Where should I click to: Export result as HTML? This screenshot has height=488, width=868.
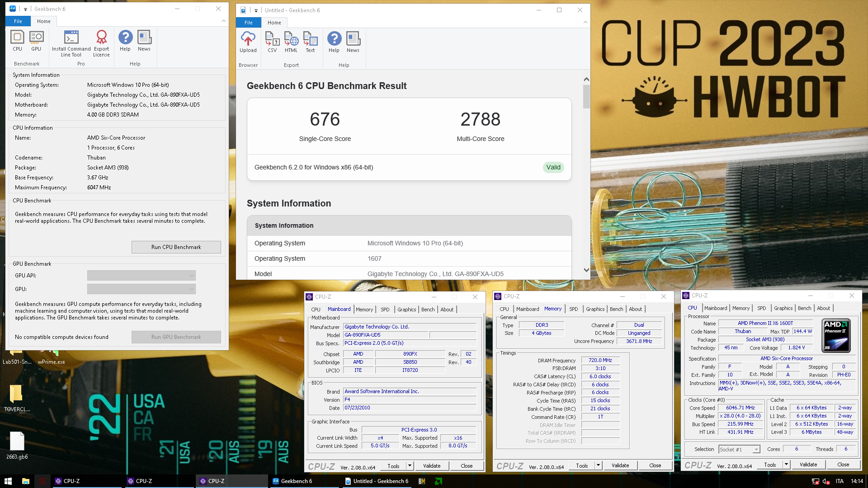(x=291, y=42)
